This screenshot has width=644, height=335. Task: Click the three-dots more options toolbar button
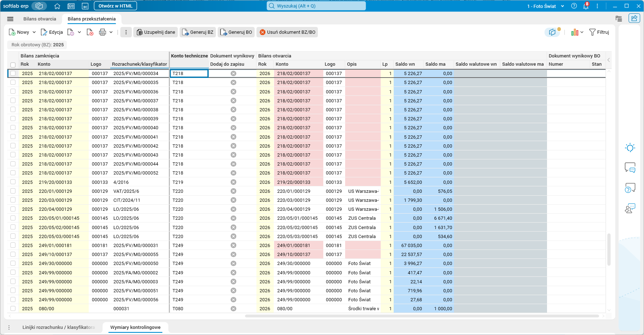click(x=126, y=32)
